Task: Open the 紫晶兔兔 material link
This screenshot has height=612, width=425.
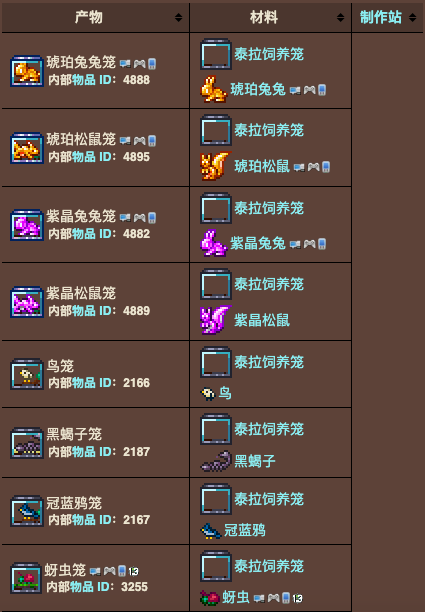Action: (x=258, y=243)
